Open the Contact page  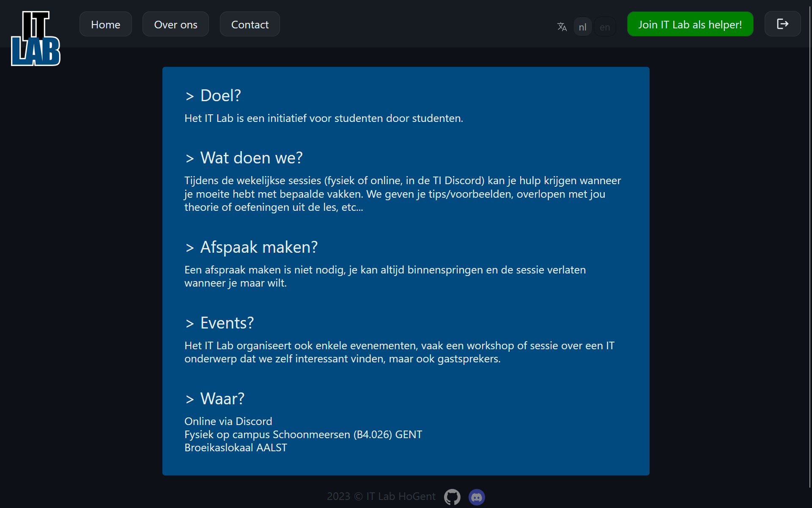pos(250,25)
